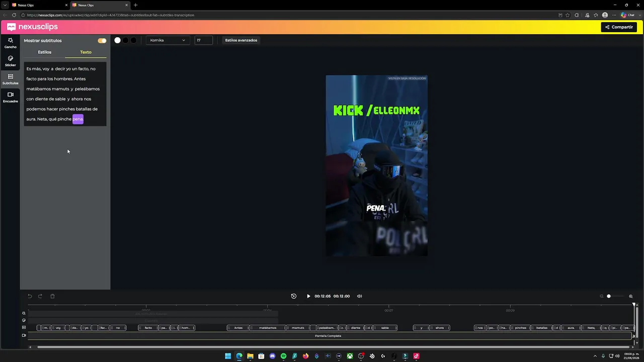The image size is (644, 362).
Task: Click the font size field showing 17
Action: [203, 40]
